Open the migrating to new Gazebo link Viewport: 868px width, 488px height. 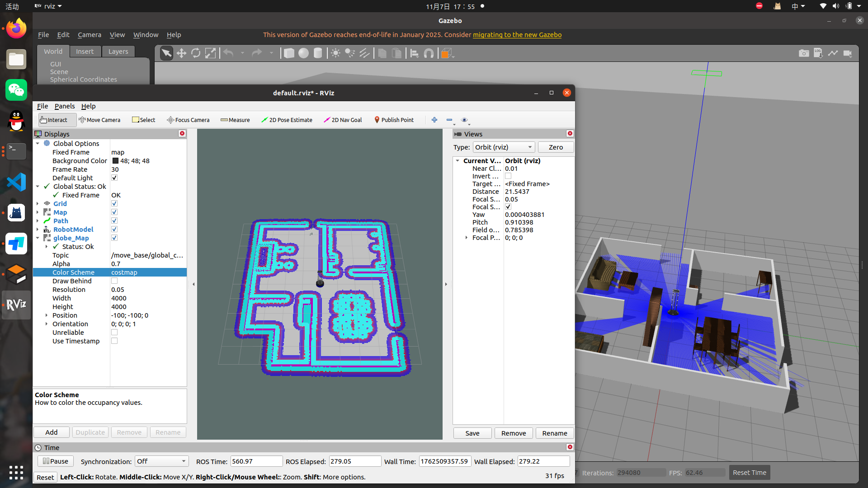pos(517,35)
